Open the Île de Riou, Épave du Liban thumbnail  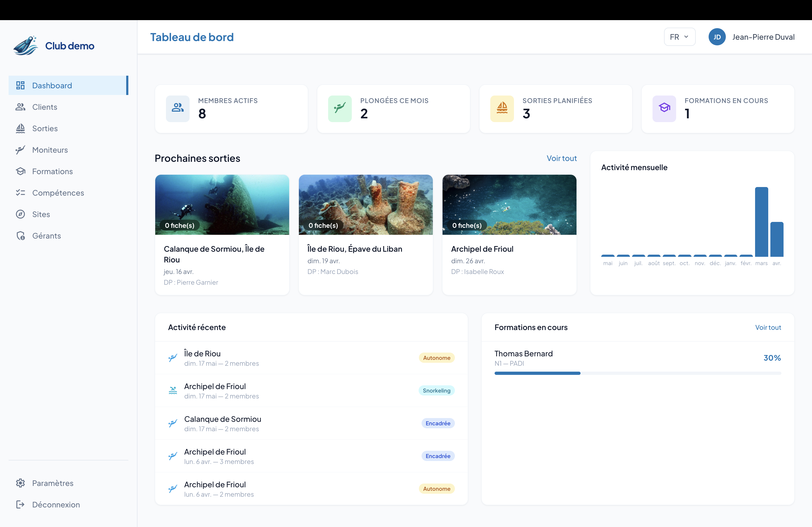point(365,204)
